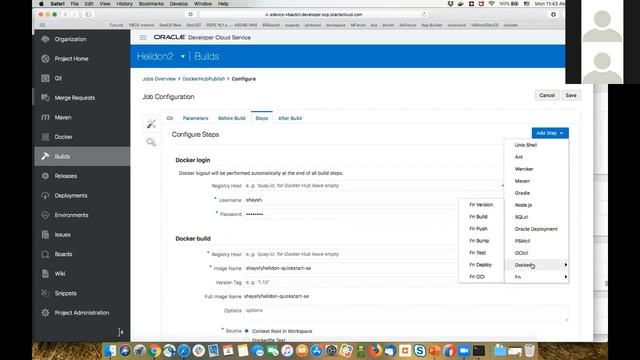Open Skype from the Dock
640x360 pixels.
coord(420,350)
